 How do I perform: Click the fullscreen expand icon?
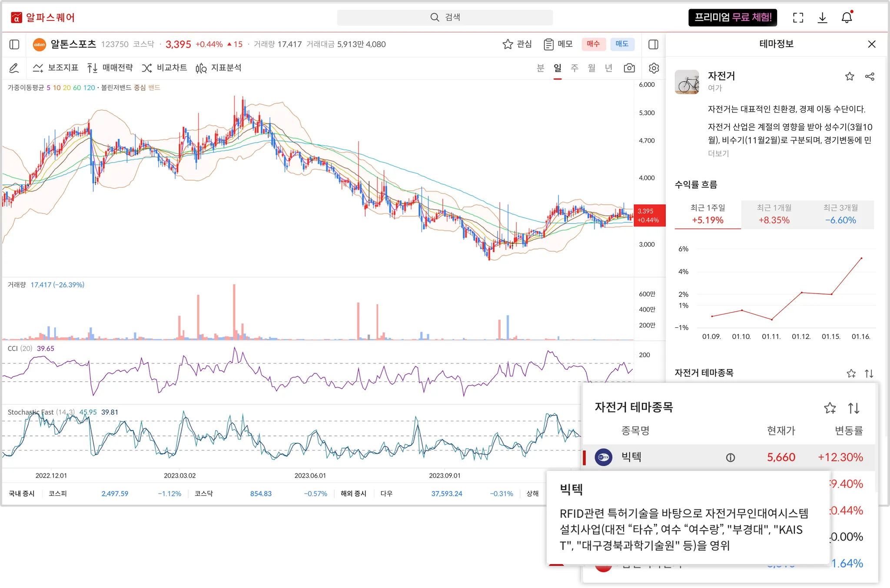(798, 18)
